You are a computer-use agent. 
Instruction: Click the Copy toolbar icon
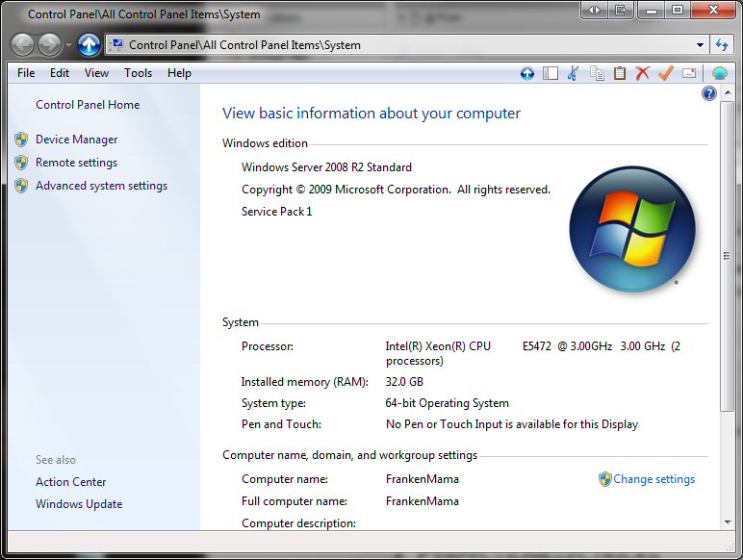pos(597,73)
